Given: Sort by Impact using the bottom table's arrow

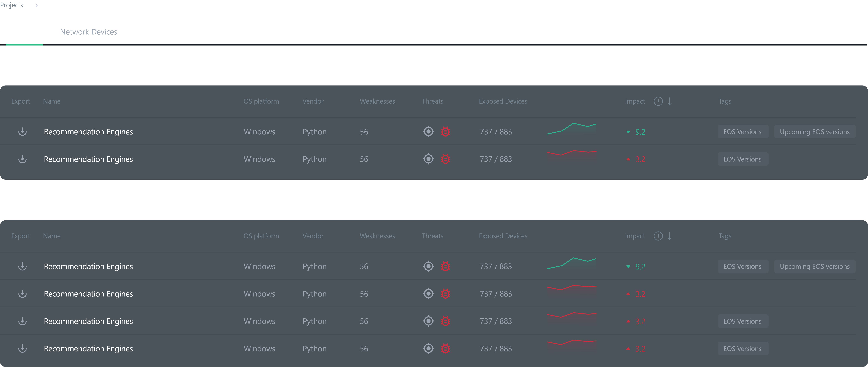Looking at the screenshot, I should point(670,236).
